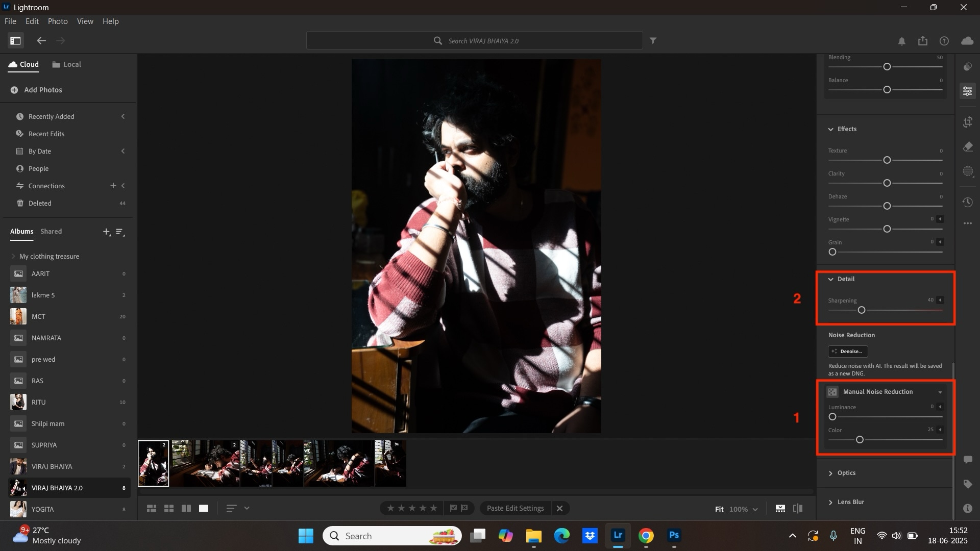Screen dimensions: 980x551
Task: Open the notifications bell icon
Action: (902, 41)
